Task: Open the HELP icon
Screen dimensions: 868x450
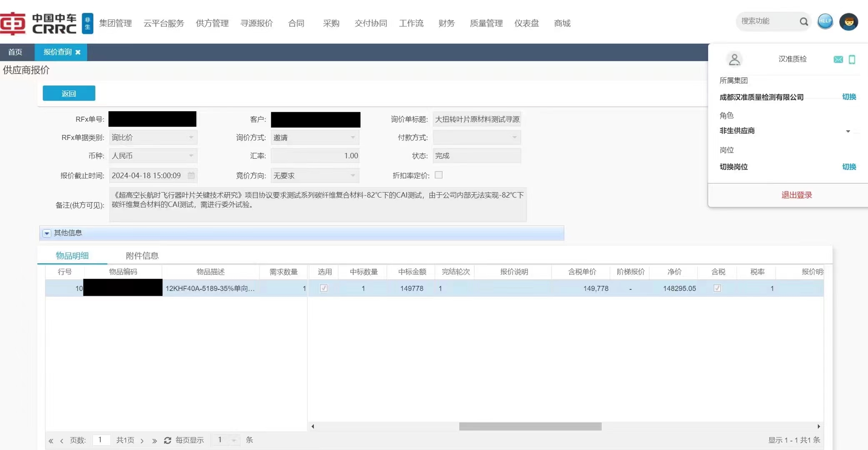Action: click(825, 21)
